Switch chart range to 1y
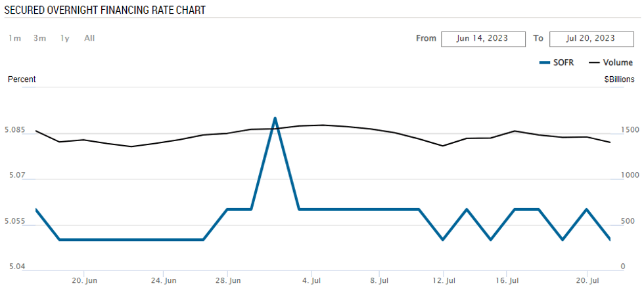Image resolution: width=644 pixels, height=300 pixels. 64,38
